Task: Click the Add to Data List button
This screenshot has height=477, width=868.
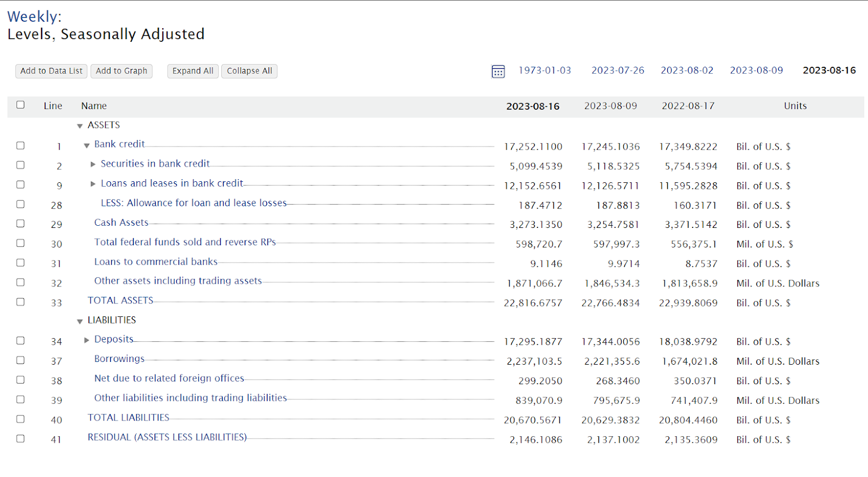Action: (x=52, y=71)
